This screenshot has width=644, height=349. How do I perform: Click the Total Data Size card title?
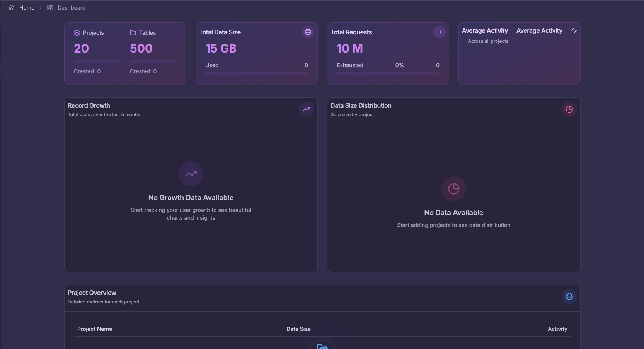coord(220,32)
